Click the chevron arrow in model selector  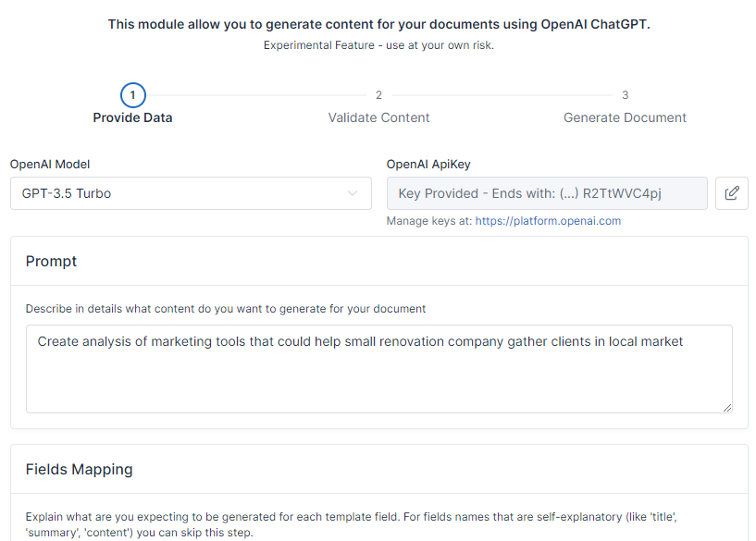[353, 193]
